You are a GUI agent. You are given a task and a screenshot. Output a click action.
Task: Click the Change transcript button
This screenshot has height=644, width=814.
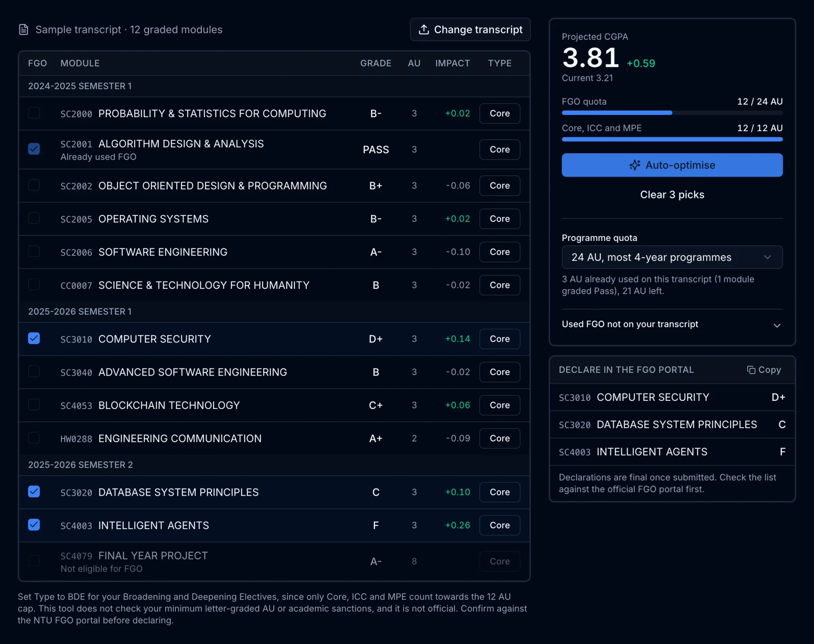pyautogui.click(x=470, y=30)
